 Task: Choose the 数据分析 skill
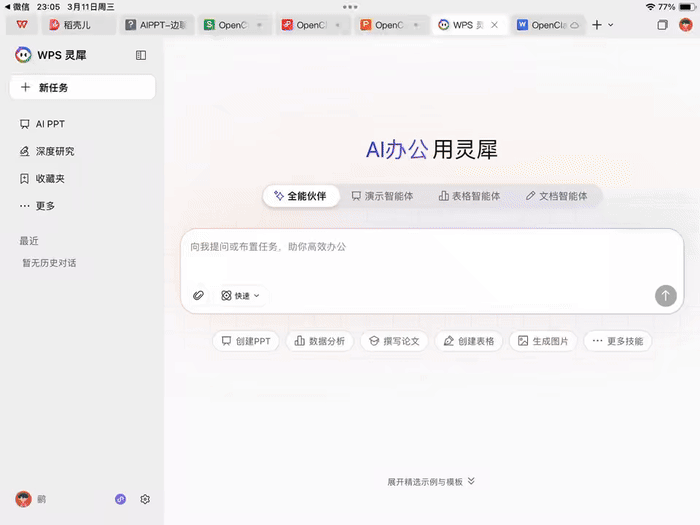320,341
